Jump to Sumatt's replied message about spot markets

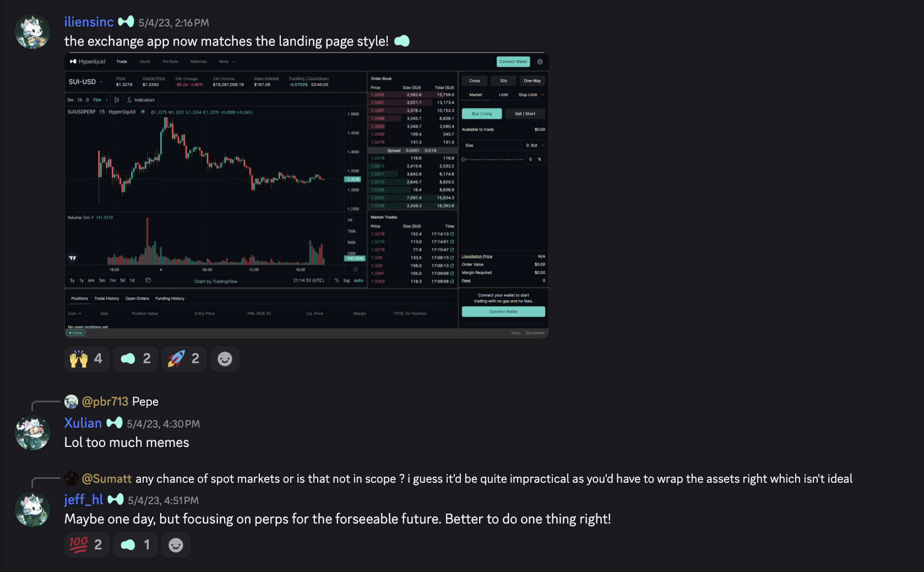pos(493,479)
